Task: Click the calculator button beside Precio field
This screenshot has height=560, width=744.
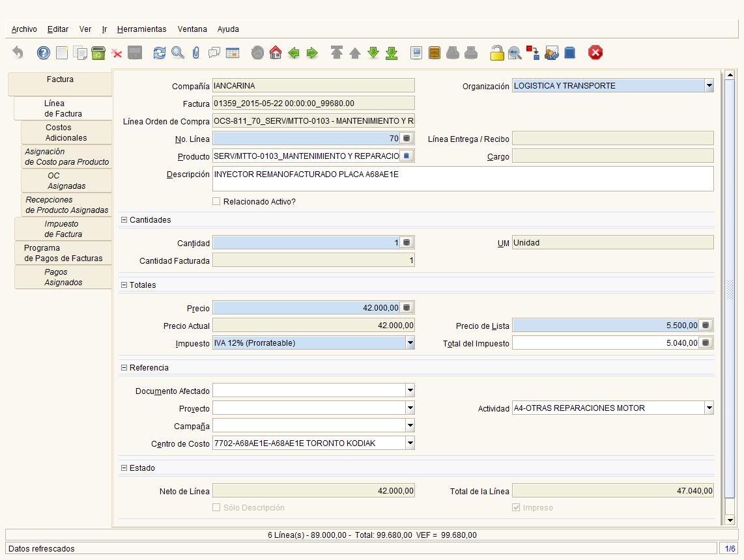Action: point(407,308)
